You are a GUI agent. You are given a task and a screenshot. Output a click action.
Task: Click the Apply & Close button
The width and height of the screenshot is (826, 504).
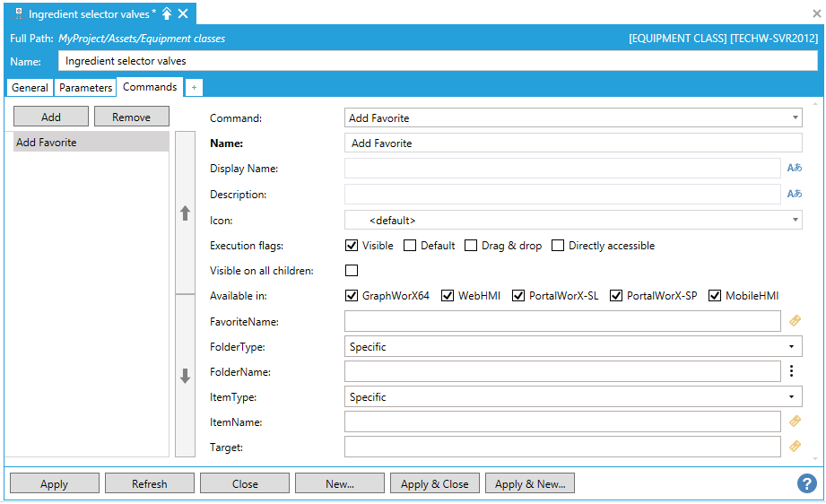[x=435, y=483]
